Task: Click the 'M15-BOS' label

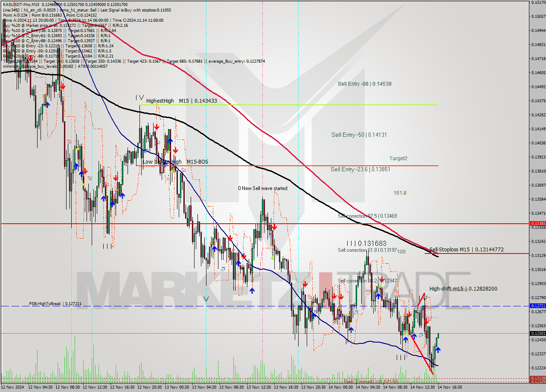Action: 197,162
